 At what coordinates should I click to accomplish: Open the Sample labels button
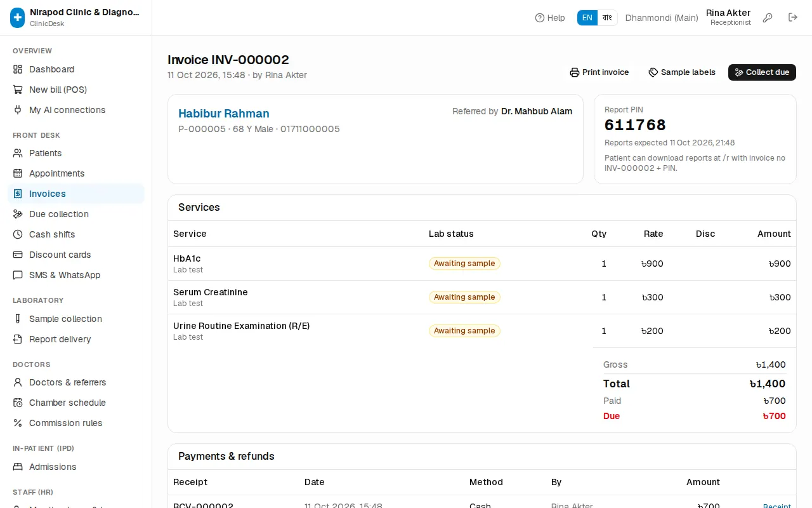[x=682, y=72]
